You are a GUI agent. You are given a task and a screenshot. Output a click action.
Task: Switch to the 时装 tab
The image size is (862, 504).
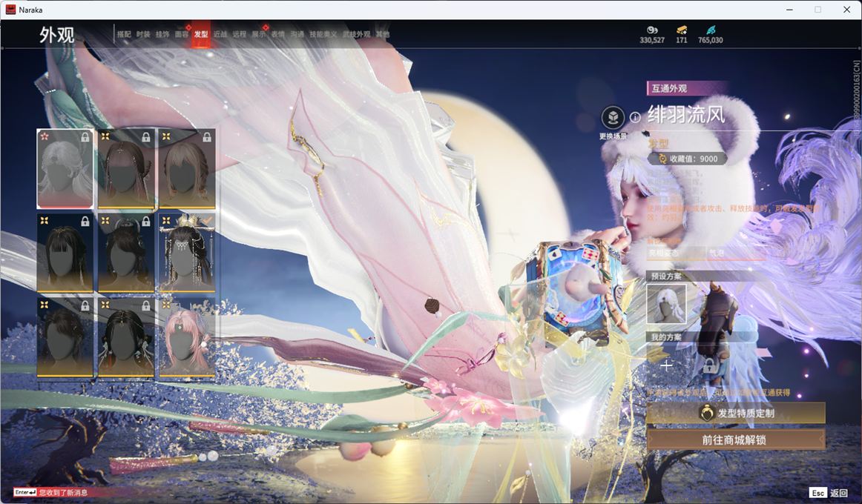click(143, 34)
